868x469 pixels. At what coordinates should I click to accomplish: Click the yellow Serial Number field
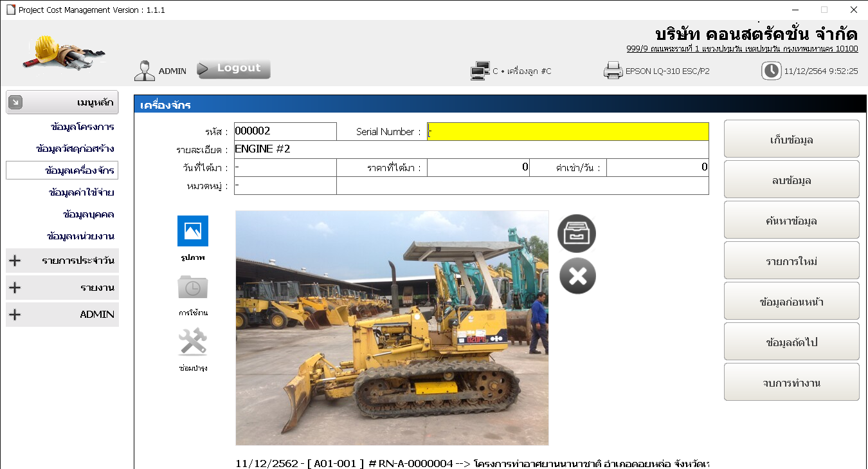(568, 131)
